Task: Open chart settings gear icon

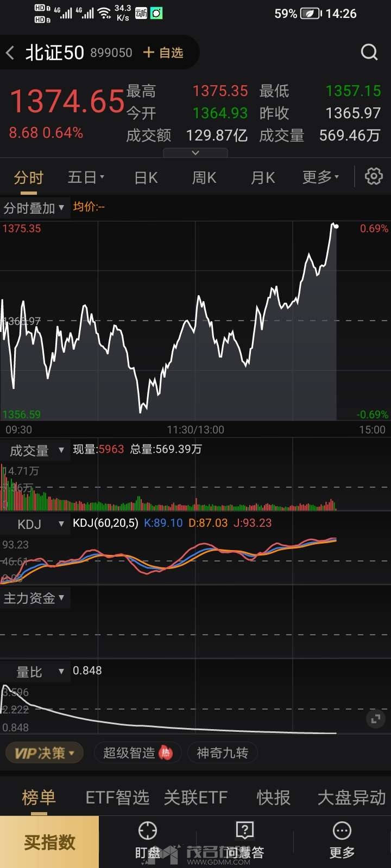Action: tap(374, 176)
